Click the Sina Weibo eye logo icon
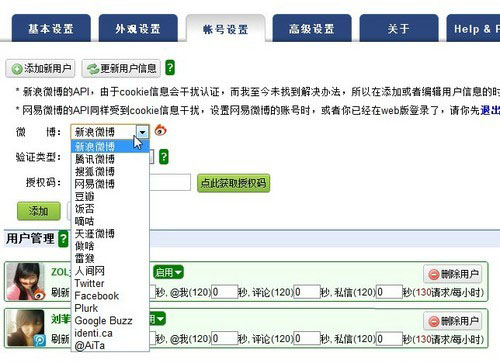 [x=161, y=130]
